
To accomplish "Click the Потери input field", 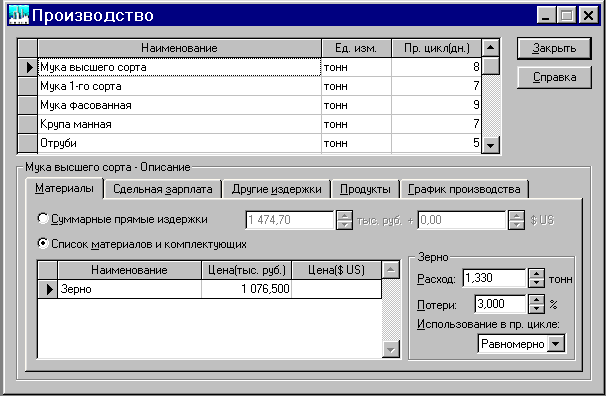I will point(500,304).
